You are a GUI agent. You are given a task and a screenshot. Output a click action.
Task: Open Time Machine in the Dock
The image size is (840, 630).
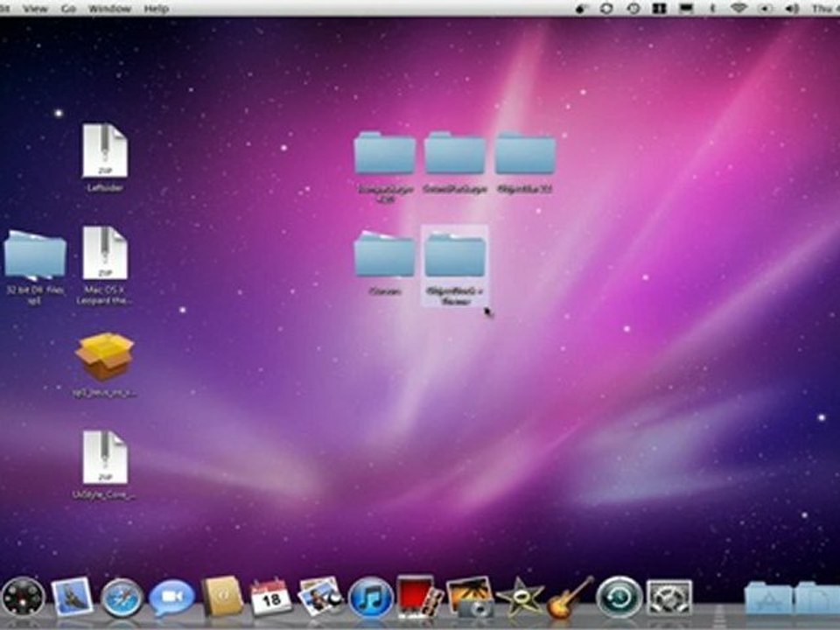[619, 597]
